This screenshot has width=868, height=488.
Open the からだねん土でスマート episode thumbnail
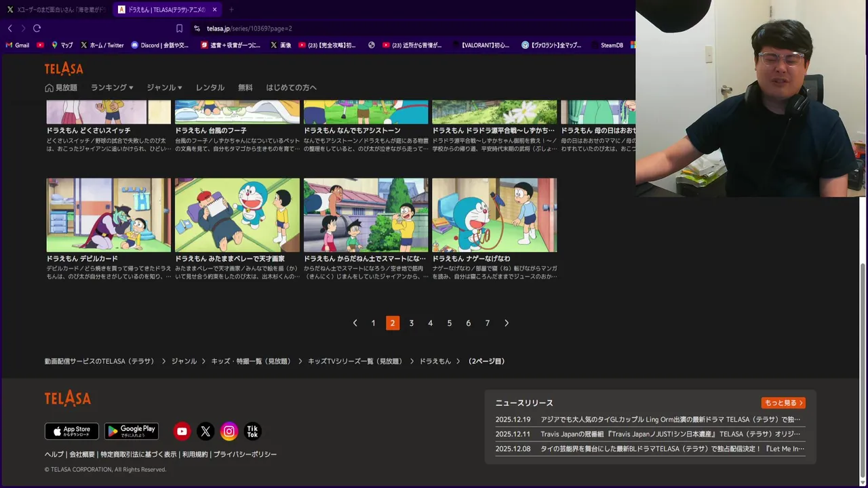[366, 215]
